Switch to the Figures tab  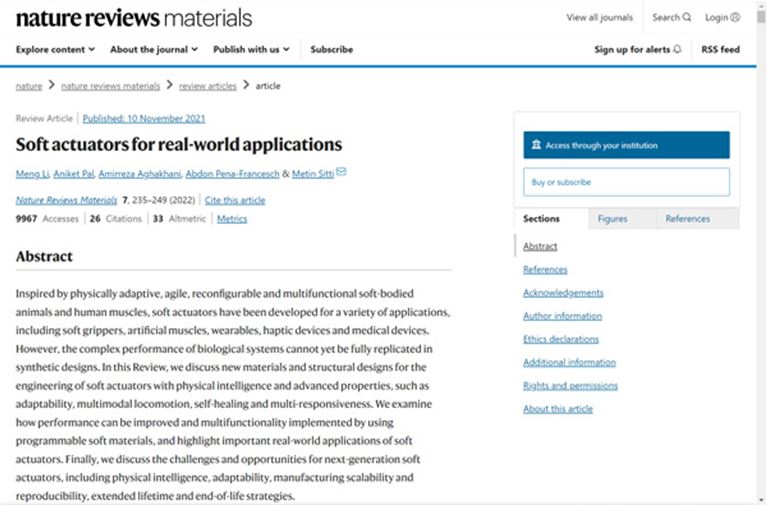pyautogui.click(x=622, y=219)
